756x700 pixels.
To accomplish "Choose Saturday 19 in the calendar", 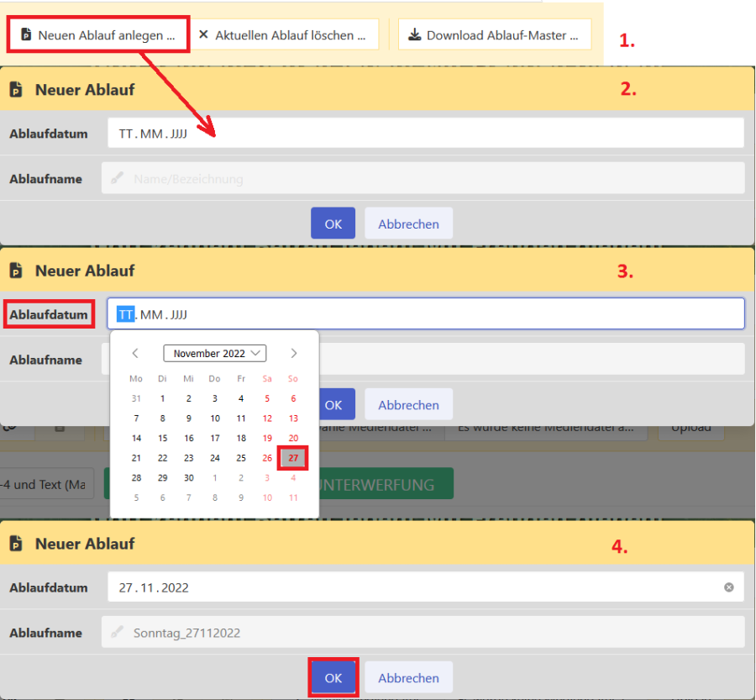I will 267,438.
